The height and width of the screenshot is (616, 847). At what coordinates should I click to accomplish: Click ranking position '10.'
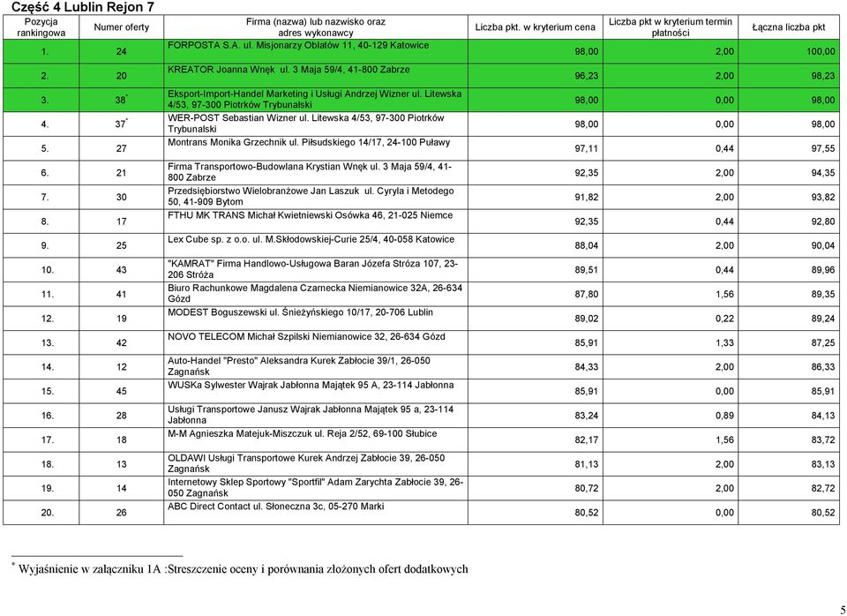tap(48, 270)
